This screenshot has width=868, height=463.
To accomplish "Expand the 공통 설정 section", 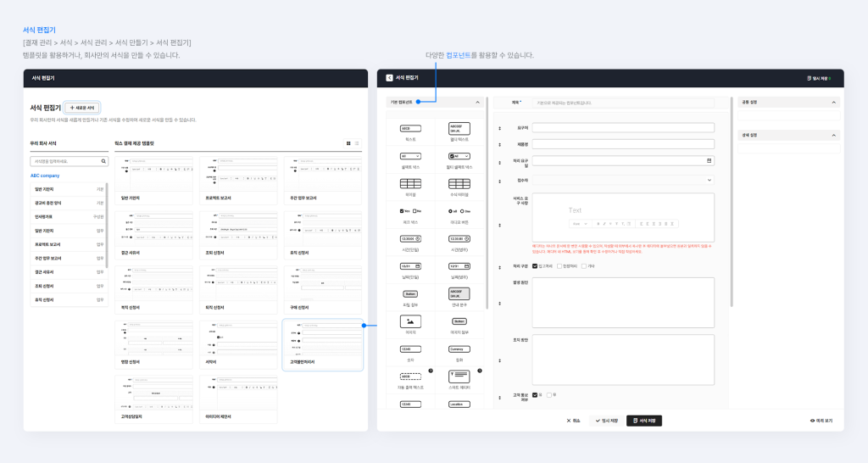I will (x=834, y=102).
